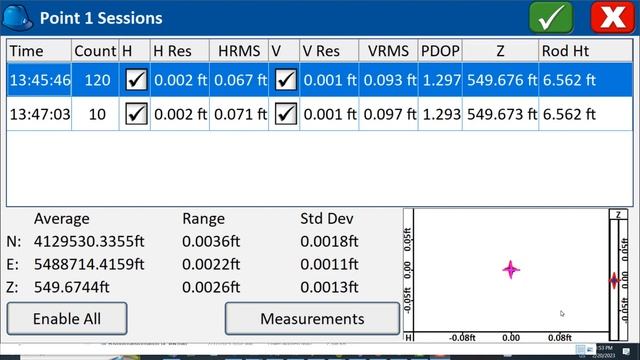
Task: Cancel with the red X button
Action: click(x=613, y=18)
